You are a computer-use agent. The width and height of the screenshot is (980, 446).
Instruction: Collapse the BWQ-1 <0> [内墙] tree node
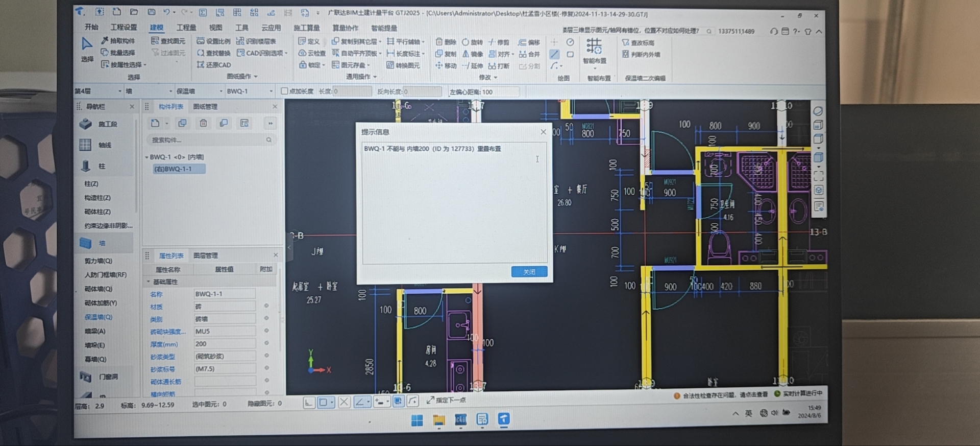pyautogui.click(x=147, y=157)
